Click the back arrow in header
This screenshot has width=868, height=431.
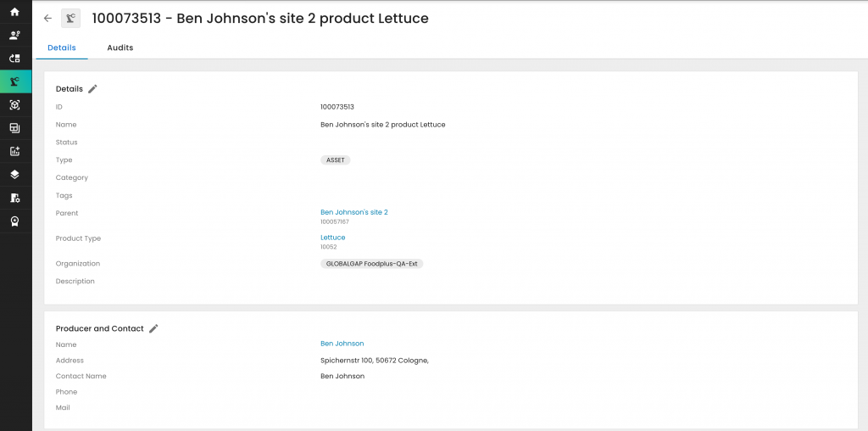(47, 19)
